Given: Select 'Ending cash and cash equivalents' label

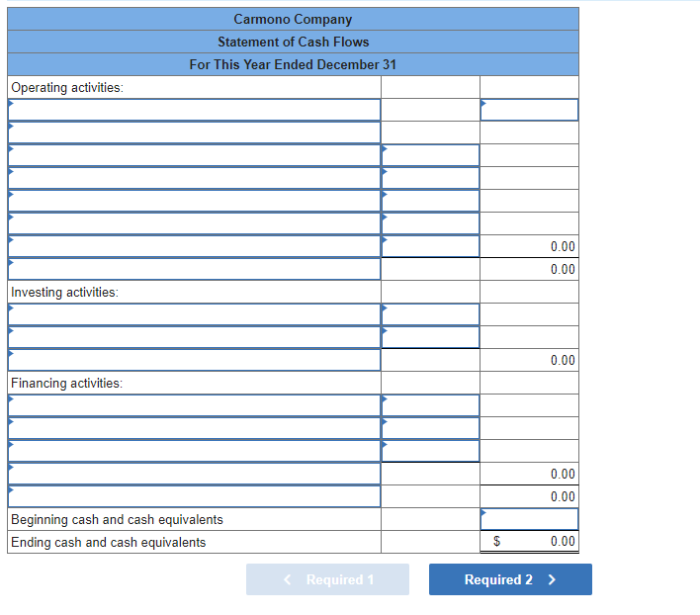Looking at the screenshot, I should [109, 543].
